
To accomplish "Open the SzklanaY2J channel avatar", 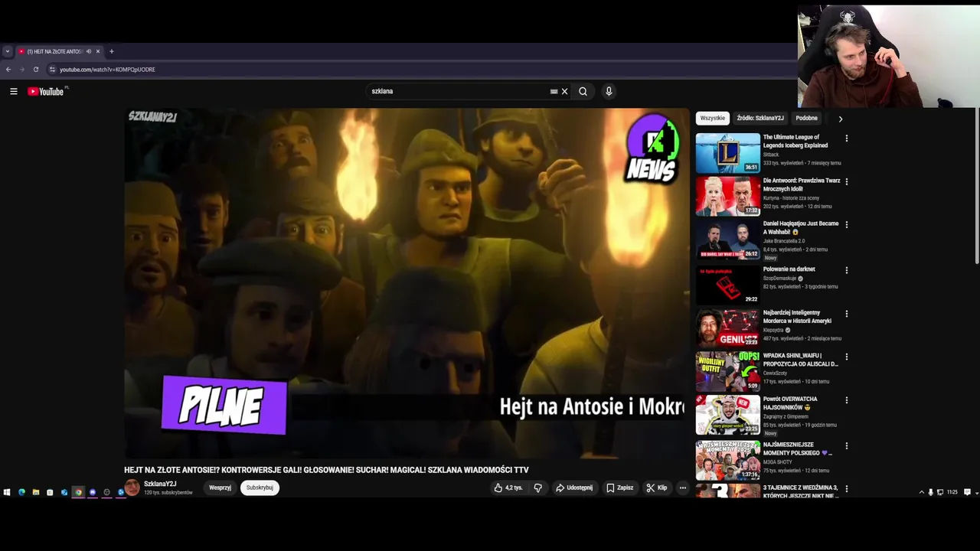I will point(132,487).
